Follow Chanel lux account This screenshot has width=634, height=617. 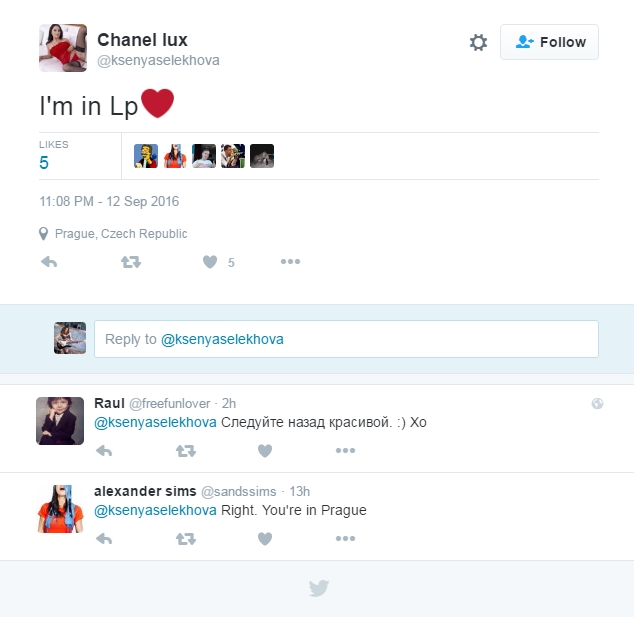pyautogui.click(x=549, y=42)
